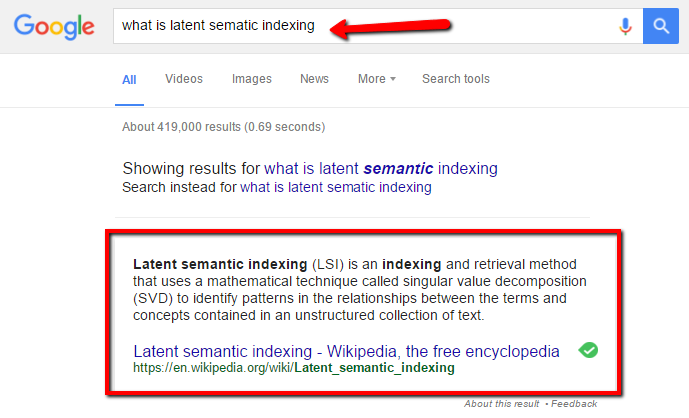This screenshot has width=689, height=418.
Task: Click the Feedback link below the snippet
Action: tap(573, 404)
